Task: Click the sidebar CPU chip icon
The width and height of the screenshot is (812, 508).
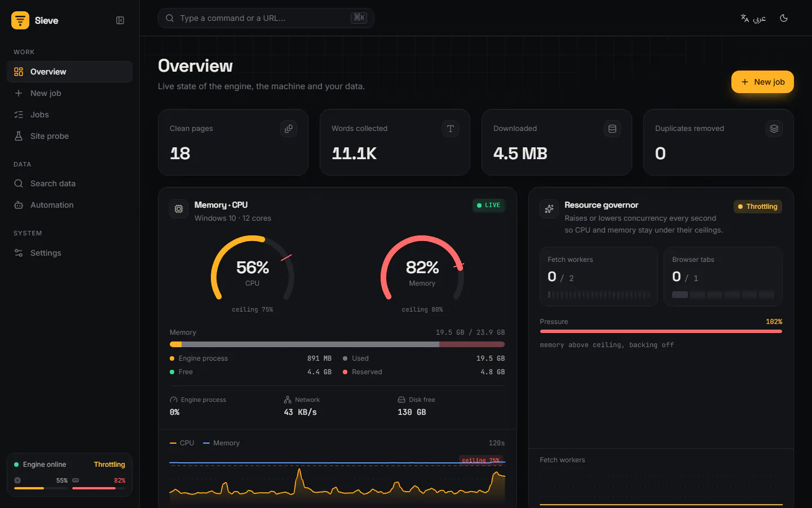Action: 17,480
